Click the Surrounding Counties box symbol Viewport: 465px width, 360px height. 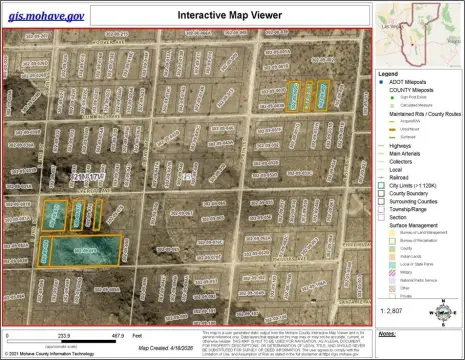point(381,202)
